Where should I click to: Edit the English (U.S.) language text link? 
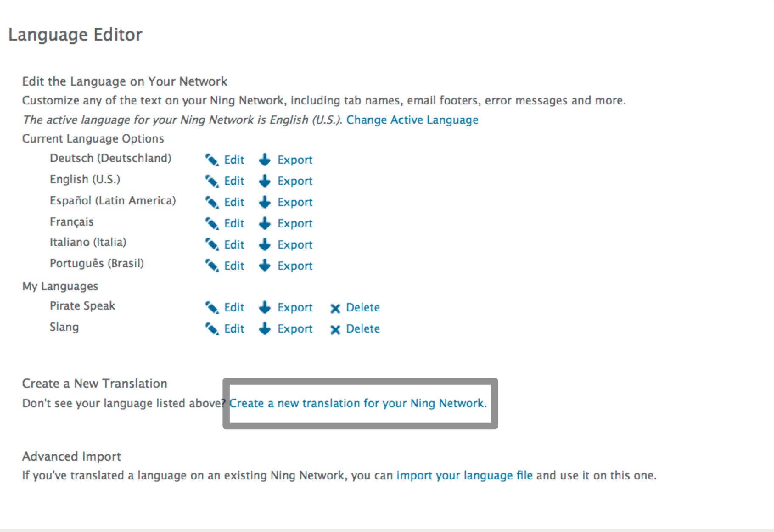(234, 181)
